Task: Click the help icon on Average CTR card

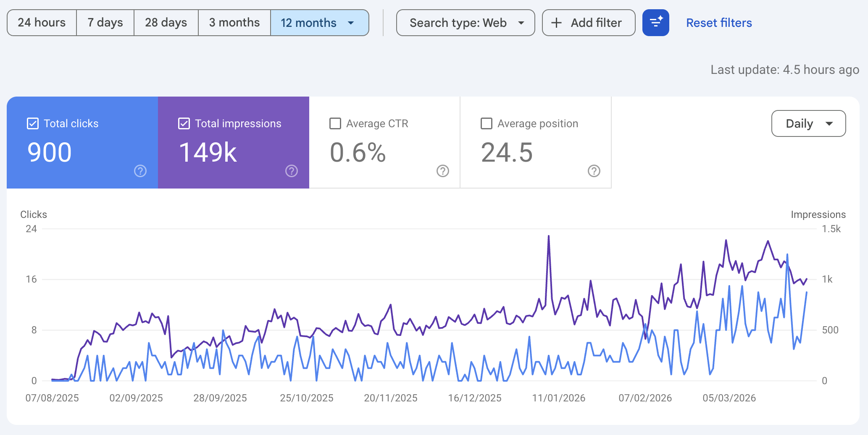Action: [x=442, y=171]
